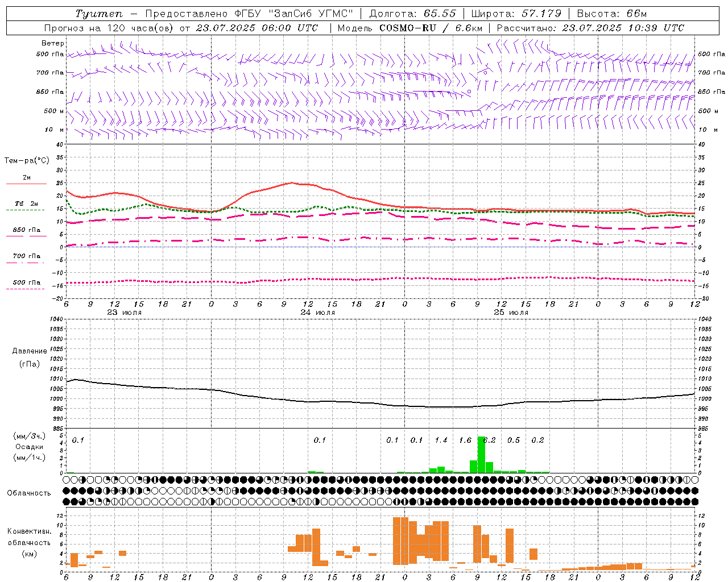
Task: Click "985" on the left pressure axis
Action: 57,429
